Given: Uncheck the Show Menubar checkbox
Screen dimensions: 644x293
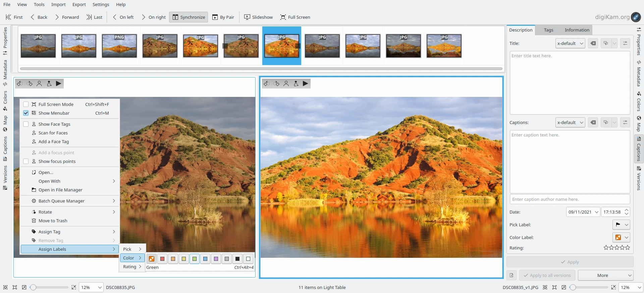Looking at the screenshot, I should tap(26, 113).
